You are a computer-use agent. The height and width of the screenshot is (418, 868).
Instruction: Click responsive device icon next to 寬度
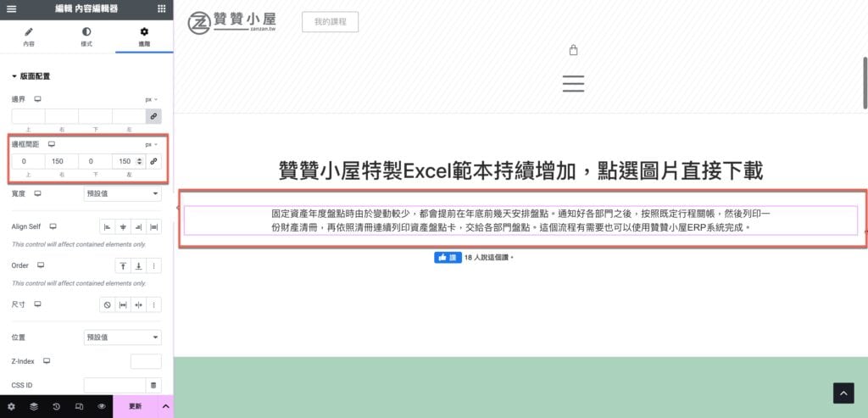point(37,193)
